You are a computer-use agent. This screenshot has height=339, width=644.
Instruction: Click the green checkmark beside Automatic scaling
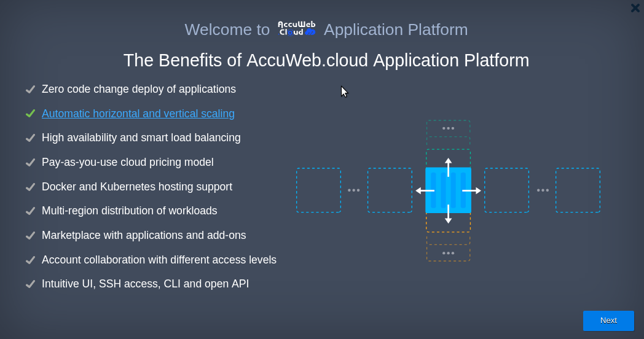pyautogui.click(x=30, y=113)
